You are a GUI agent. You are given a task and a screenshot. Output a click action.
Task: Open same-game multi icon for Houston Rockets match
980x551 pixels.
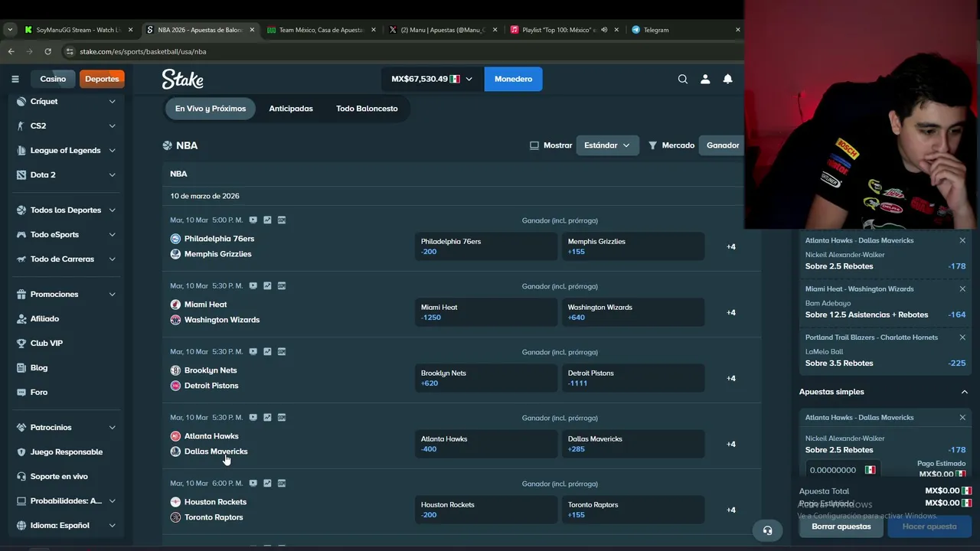pos(282,484)
